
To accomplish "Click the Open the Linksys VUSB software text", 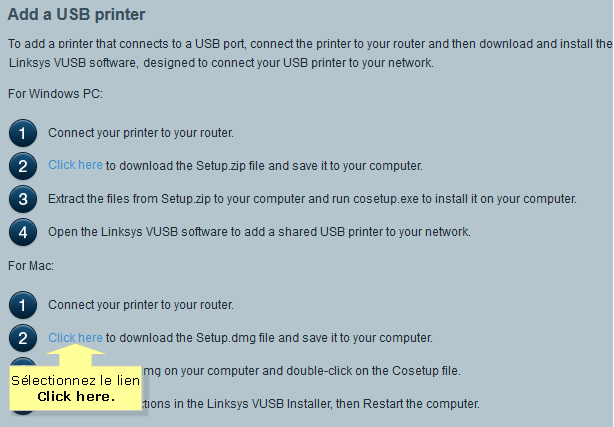I will click(x=259, y=232).
